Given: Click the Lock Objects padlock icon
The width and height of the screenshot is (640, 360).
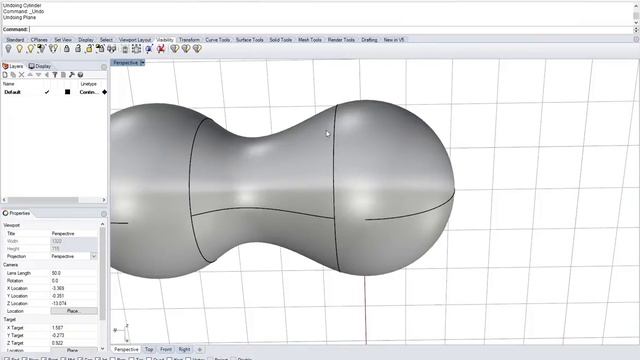Looking at the screenshot, I should pos(67,49).
